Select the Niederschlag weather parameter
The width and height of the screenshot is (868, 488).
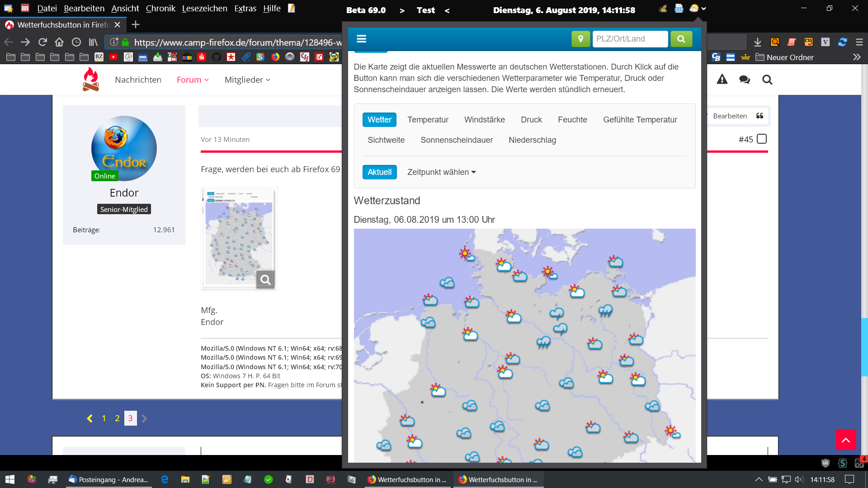532,140
